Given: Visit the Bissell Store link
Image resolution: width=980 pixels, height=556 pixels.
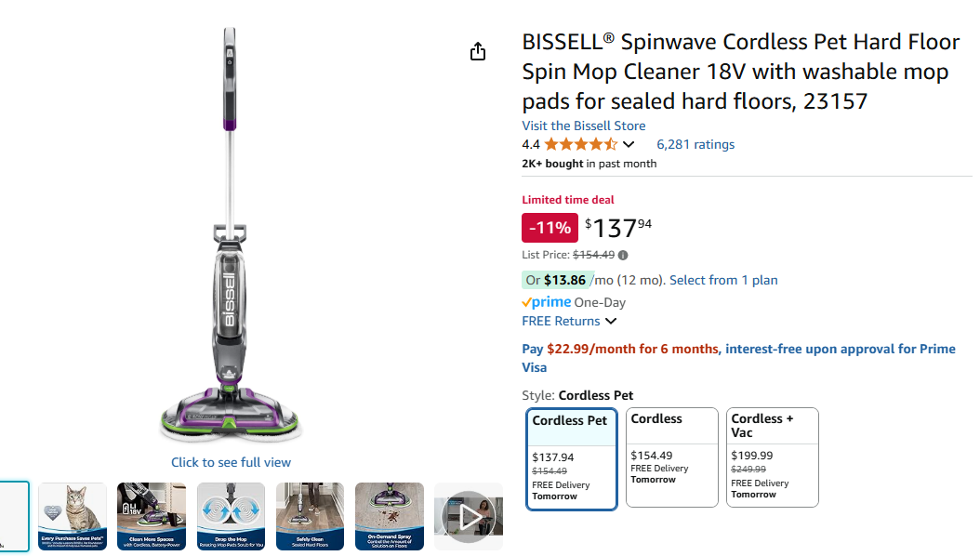Looking at the screenshot, I should click(583, 126).
